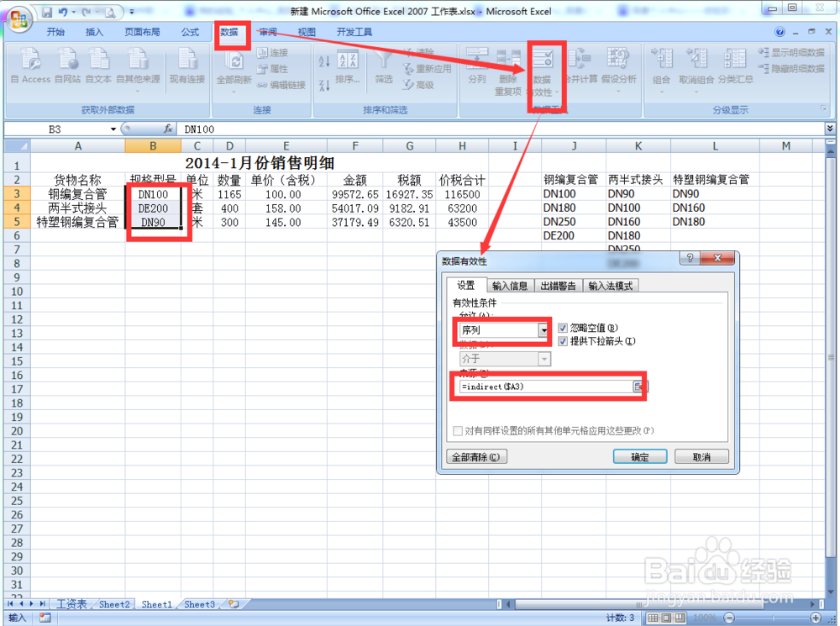Open the Sheet3 sheet tab
This screenshot has width=840, height=626.
[199, 604]
